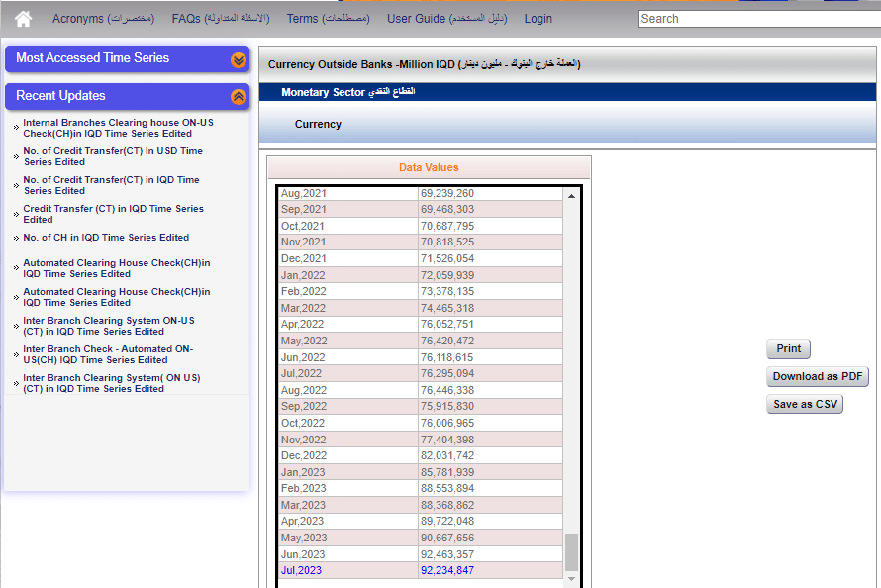881x588 pixels.
Task: Open the Acronyms menu item
Action: [x=103, y=19]
